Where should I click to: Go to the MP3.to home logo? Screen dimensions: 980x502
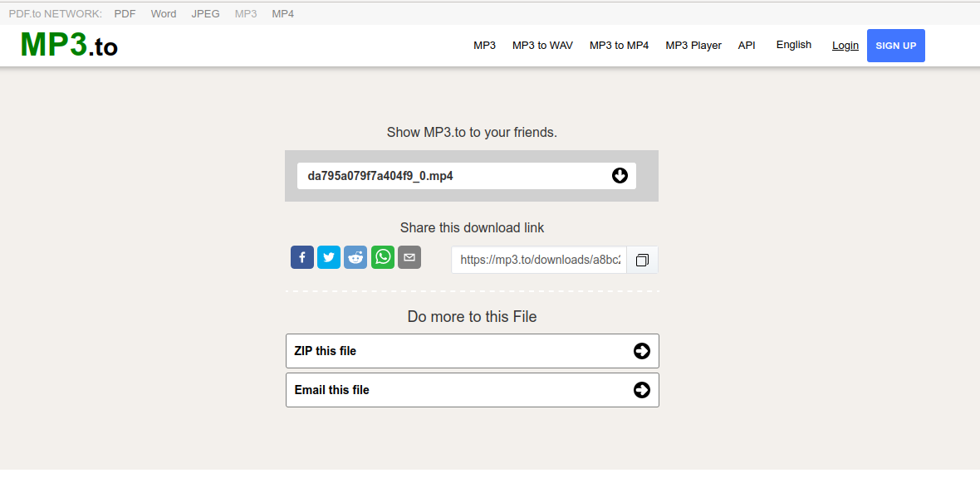(x=69, y=45)
